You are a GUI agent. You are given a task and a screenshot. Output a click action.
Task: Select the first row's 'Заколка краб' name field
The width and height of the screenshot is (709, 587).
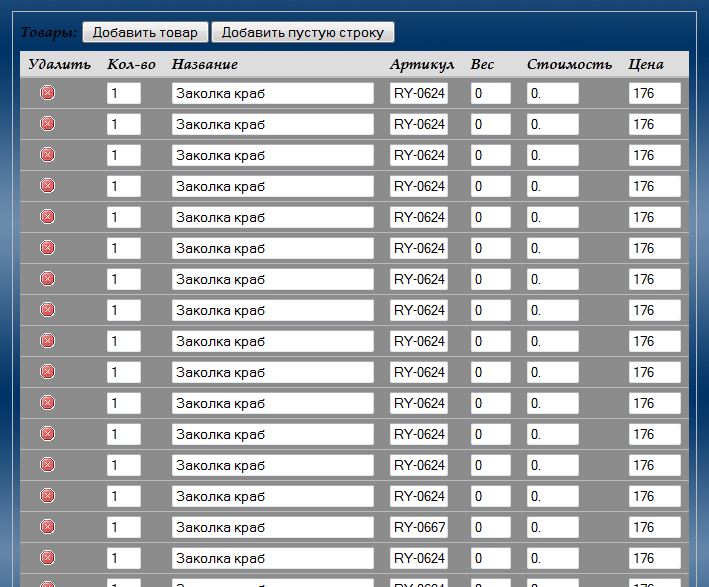pyautogui.click(x=272, y=94)
